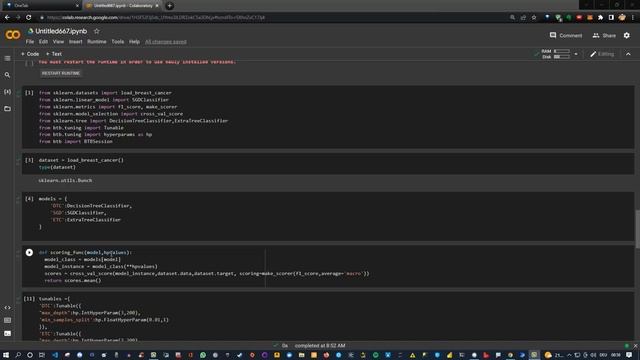Open the browser zoom magnifier icon
The width and height of the screenshot is (640, 360).
click(512, 18)
